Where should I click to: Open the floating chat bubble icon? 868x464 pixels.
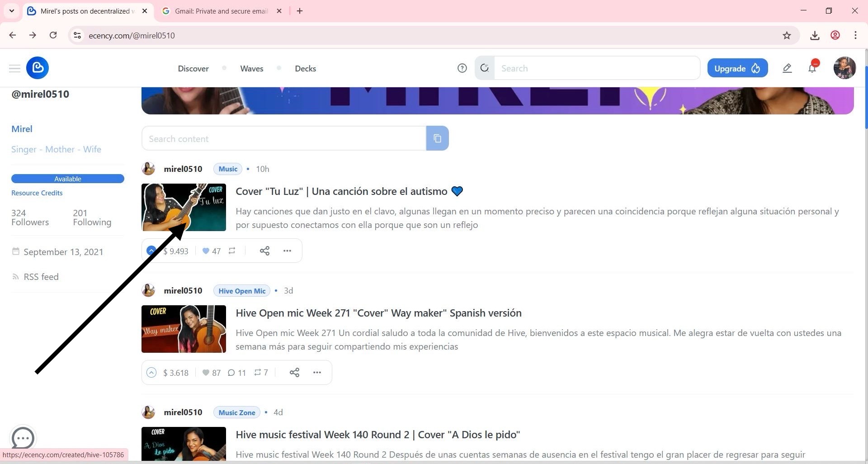pyautogui.click(x=23, y=438)
